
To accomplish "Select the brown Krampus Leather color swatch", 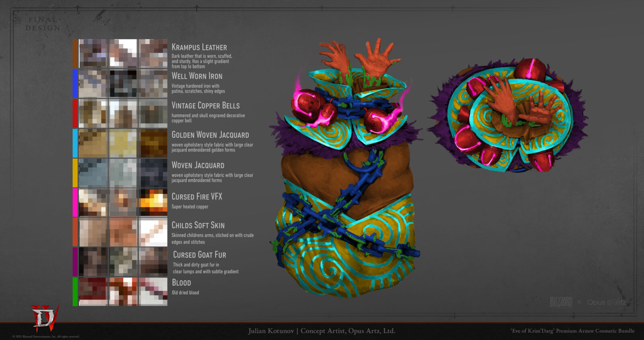I will tap(75, 54).
